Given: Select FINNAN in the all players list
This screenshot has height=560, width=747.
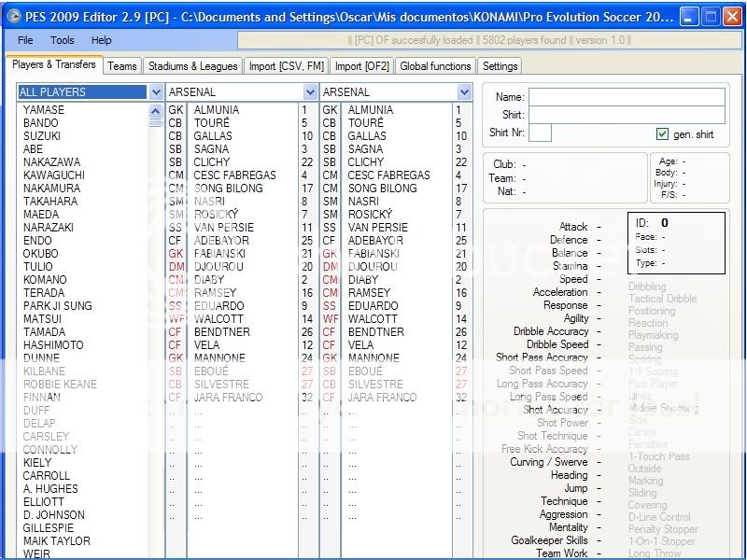Looking at the screenshot, I should pos(41,398).
